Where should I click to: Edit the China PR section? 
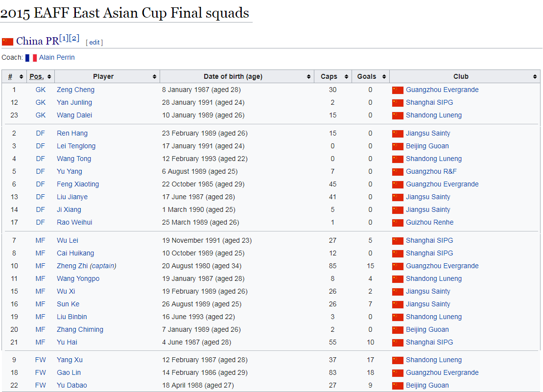click(x=94, y=42)
